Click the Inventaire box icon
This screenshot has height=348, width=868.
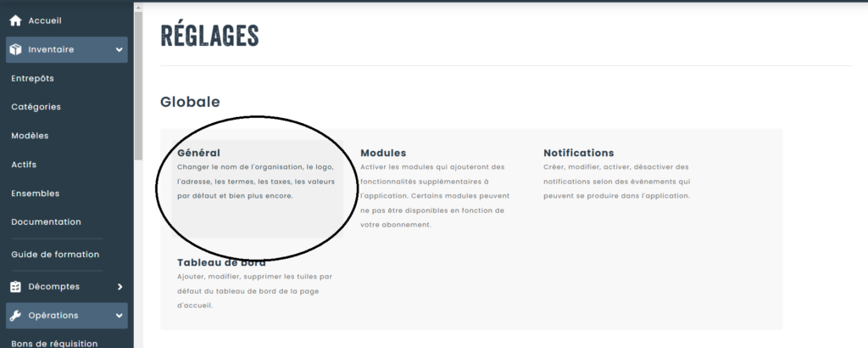coord(15,49)
